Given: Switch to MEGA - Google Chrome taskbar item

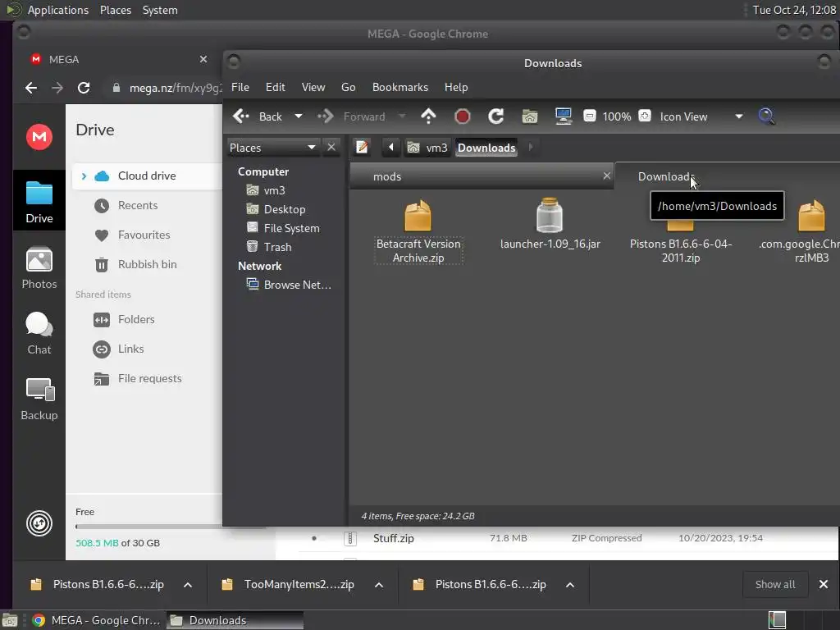Looking at the screenshot, I should point(97,620).
